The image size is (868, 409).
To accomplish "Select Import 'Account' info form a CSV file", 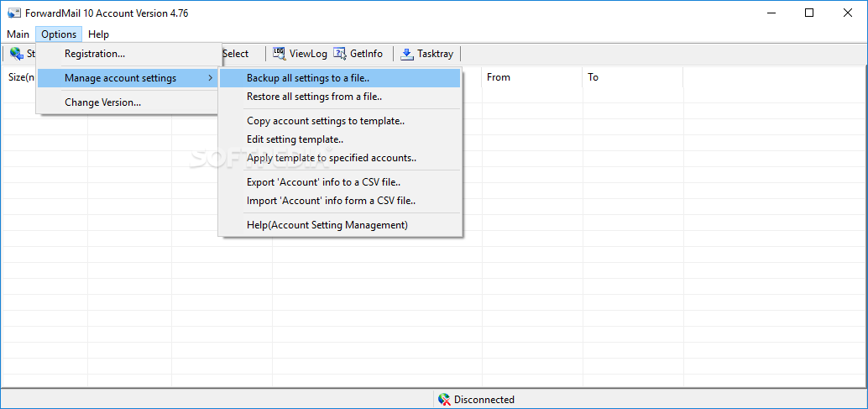I will (x=340, y=201).
